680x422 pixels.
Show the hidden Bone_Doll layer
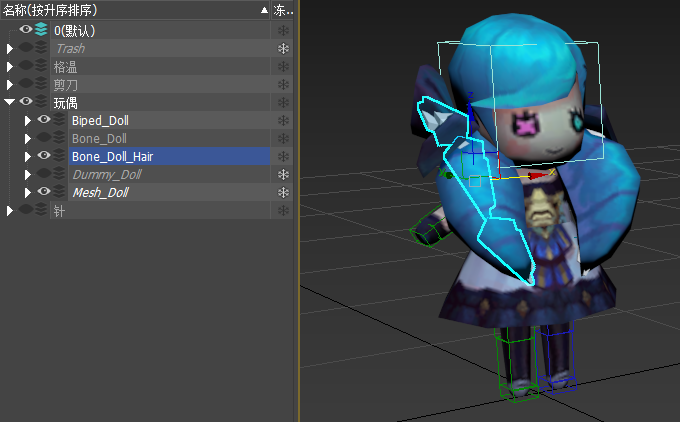(44, 138)
